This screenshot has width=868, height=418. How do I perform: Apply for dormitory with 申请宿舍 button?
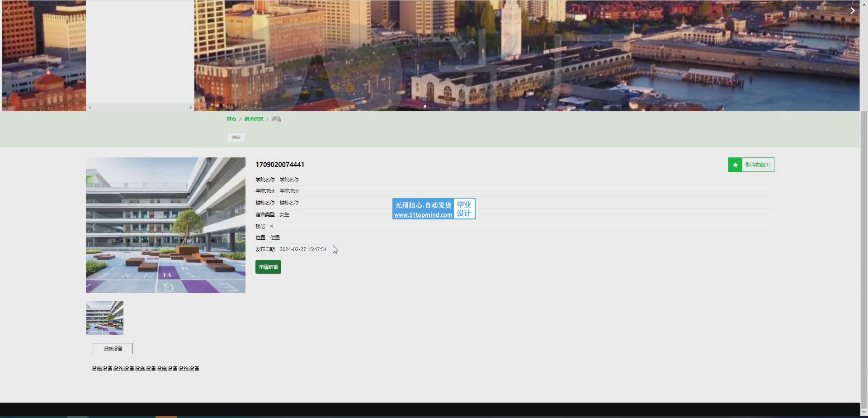(x=268, y=267)
